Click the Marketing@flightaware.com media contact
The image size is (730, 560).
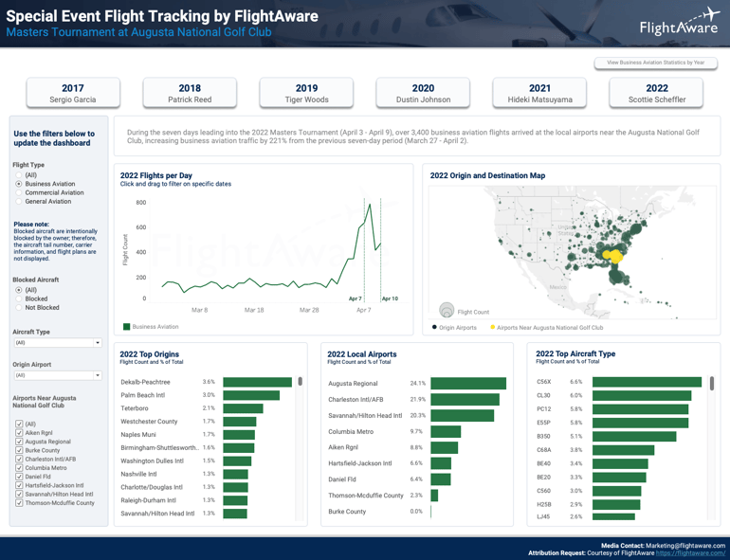click(685, 546)
